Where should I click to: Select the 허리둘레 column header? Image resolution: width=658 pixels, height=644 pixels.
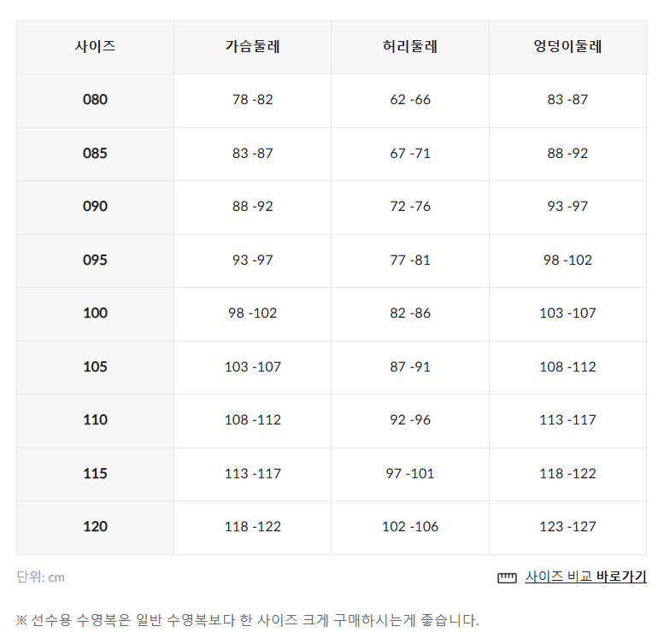point(410,46)
